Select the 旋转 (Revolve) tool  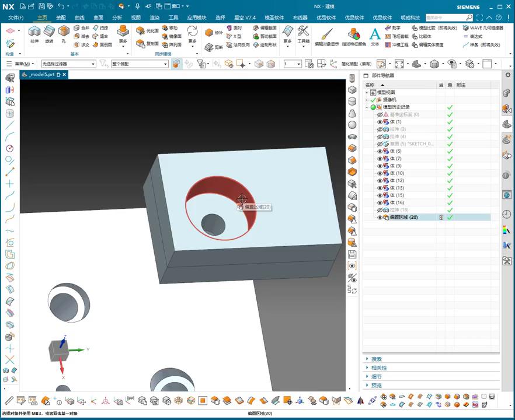(x=49, y=32)
